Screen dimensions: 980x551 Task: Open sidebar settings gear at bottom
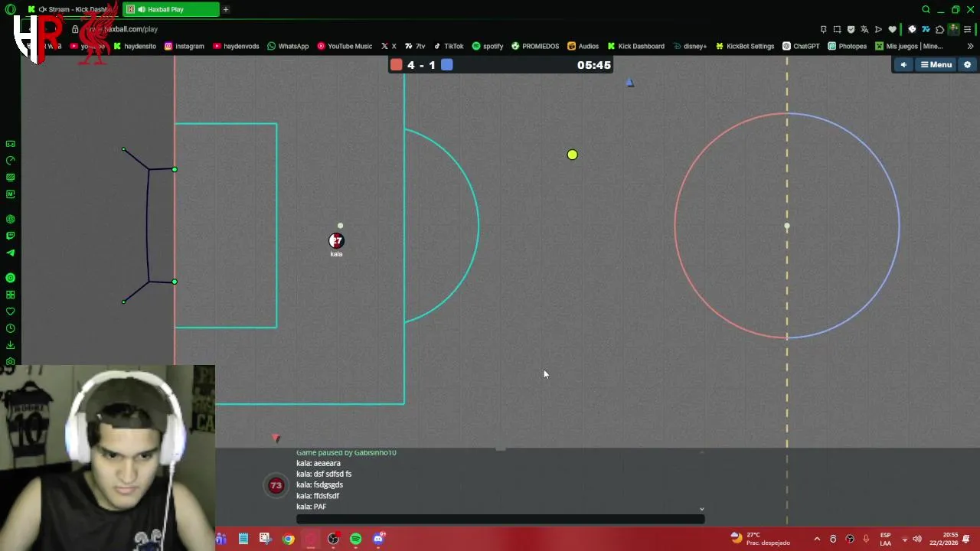tap(10, 361)
